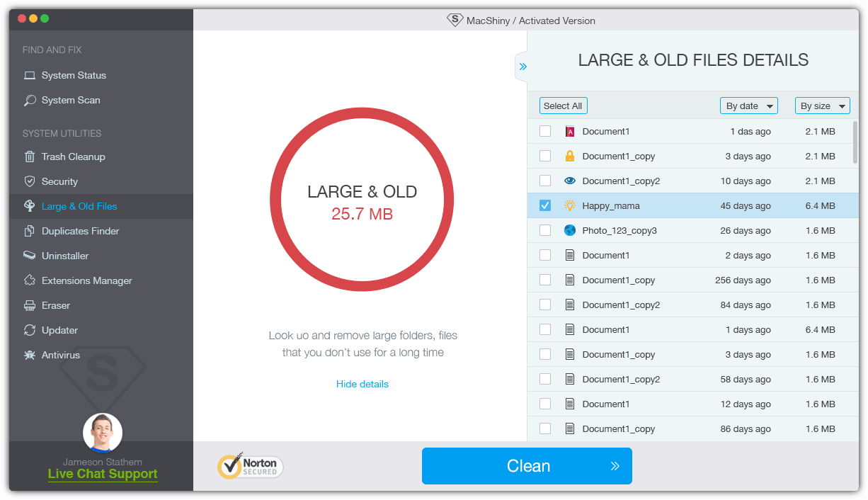Image resolution: width=868 pixels, height=500 pixels.
Task: Tick the checkbox for Document1 dated 1 das ago
Action: pyautogui.click(x=545, y=131)
